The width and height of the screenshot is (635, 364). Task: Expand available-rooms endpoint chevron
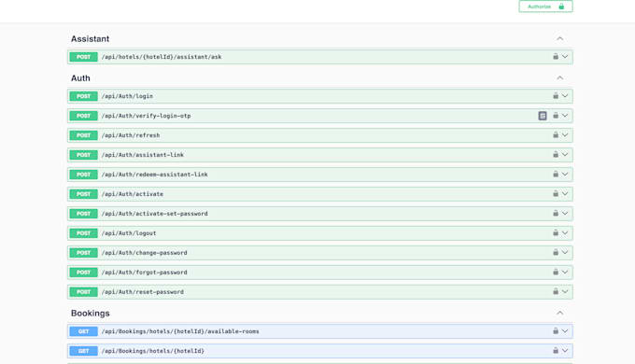[x=565, y=330]
